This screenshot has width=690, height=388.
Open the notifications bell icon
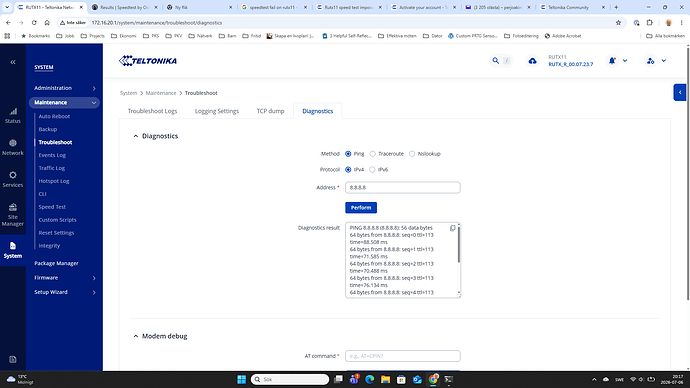tap(612, 61)
